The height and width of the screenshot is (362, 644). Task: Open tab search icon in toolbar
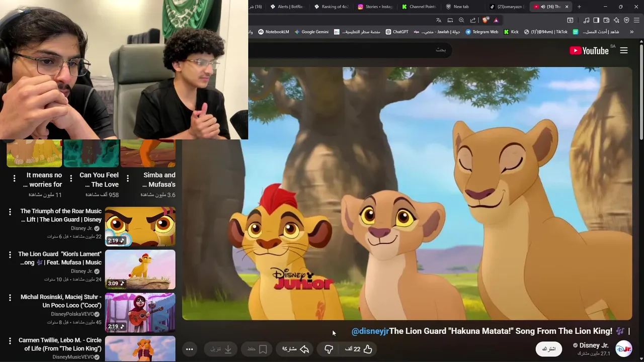pos(570,20)
